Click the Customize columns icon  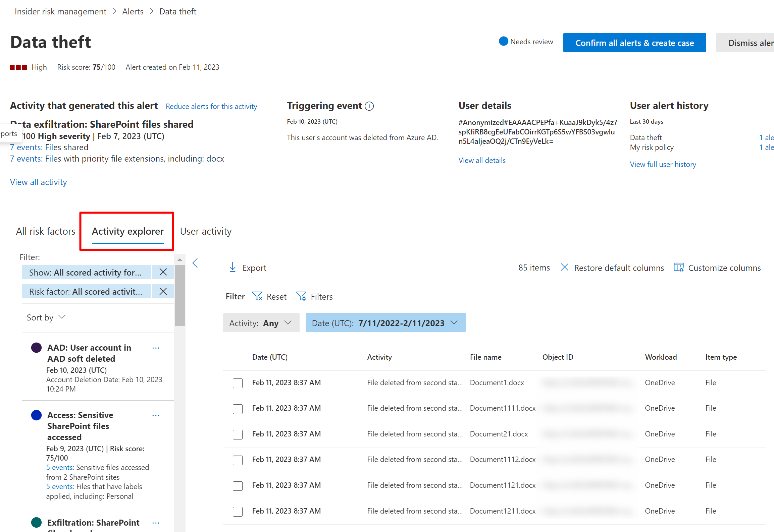coord(678,268)
